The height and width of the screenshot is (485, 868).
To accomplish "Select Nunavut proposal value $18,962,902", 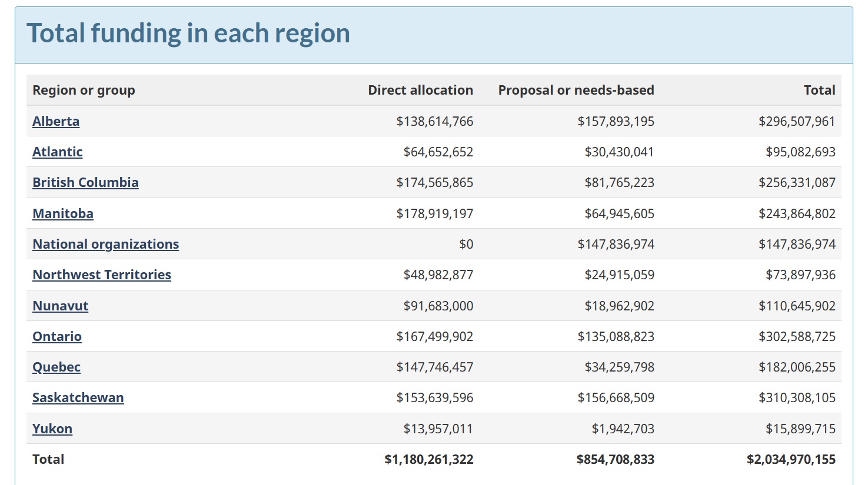I will click(x=619, y=306).
